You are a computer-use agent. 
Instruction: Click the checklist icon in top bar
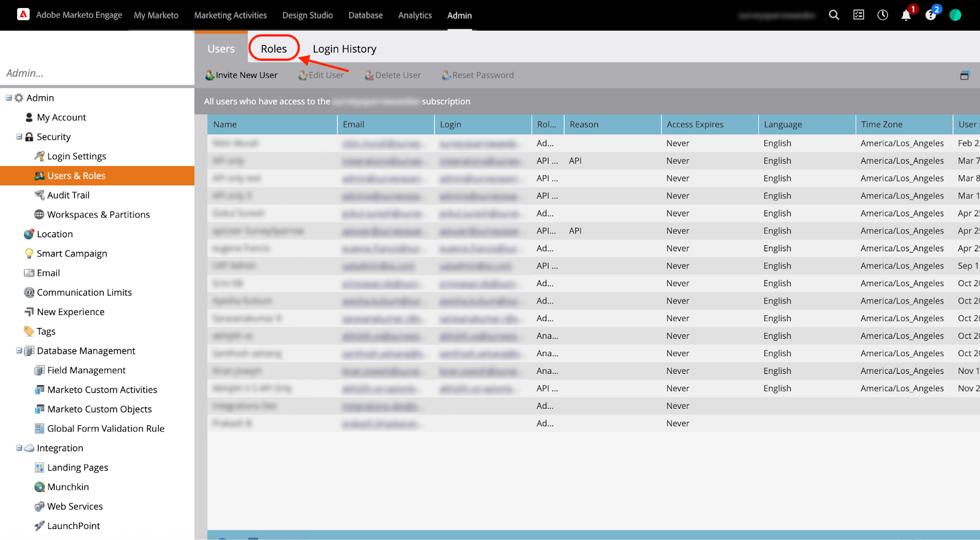[x=859, y=15]
